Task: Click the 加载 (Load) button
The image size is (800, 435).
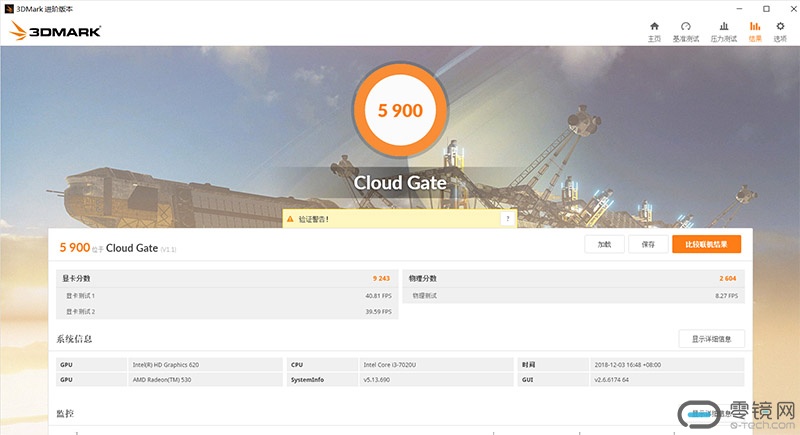Action: [x=605, y=244]
